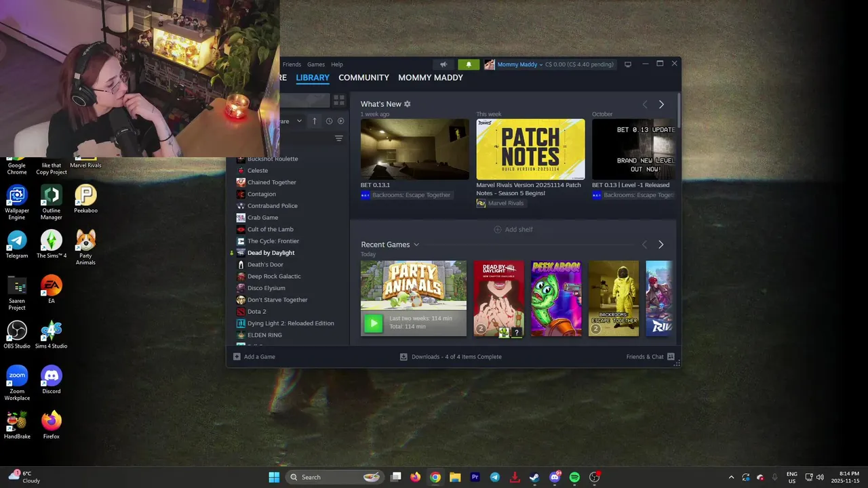Select Dota 2 in library list
The height and width of the screenshot is (488, 868).
click(x=257, y=312)
